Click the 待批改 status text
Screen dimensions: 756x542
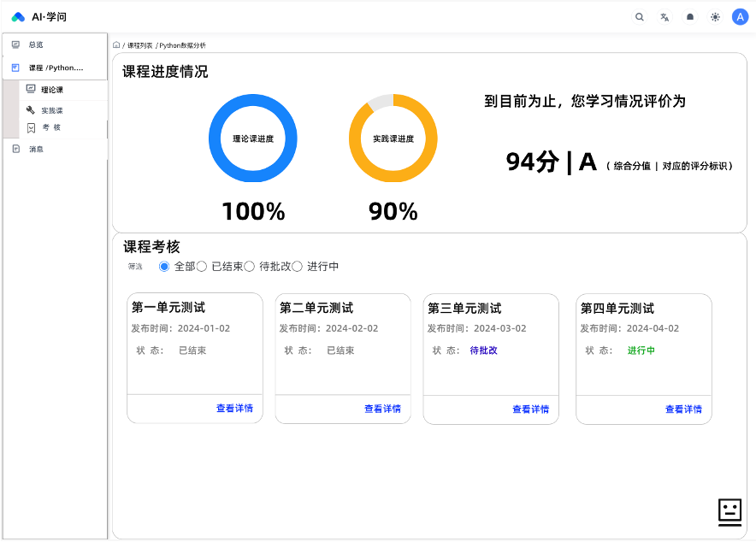click(x=483, y=351)
